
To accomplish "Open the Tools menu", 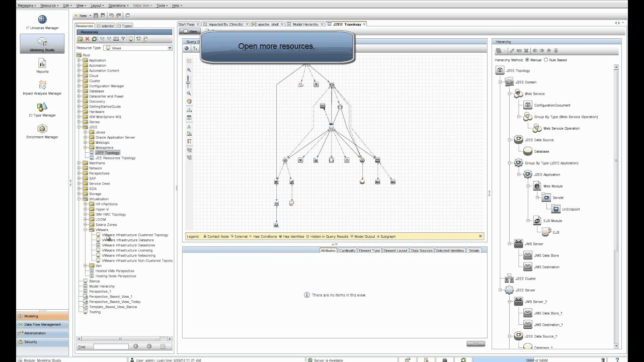I will tap(163, 6).
